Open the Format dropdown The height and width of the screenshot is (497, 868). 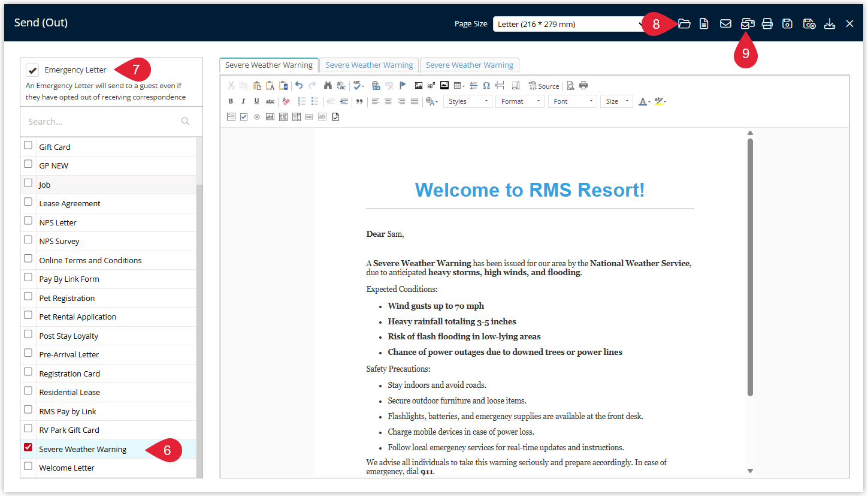[520, 101]
